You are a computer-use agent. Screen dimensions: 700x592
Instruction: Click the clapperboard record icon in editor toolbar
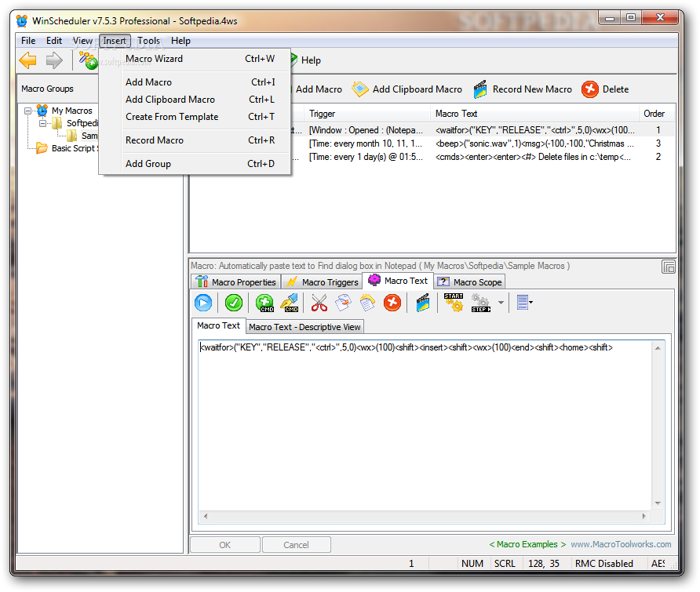(x=423, y=303)
